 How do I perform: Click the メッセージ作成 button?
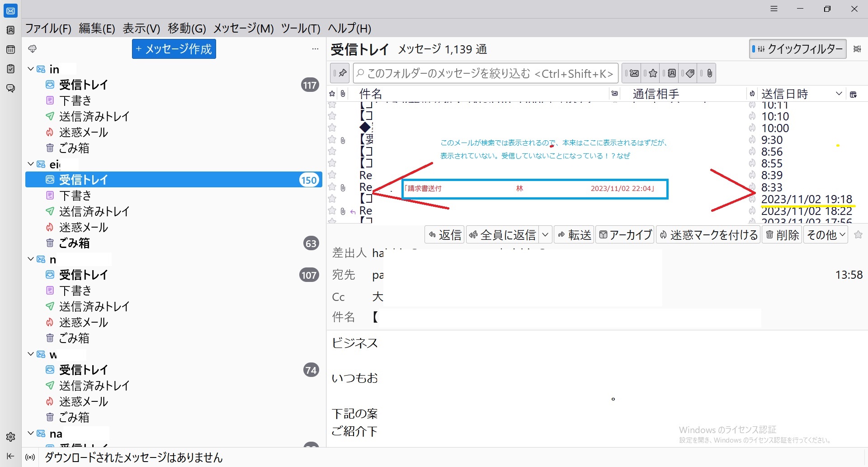[x=174, y=49]
